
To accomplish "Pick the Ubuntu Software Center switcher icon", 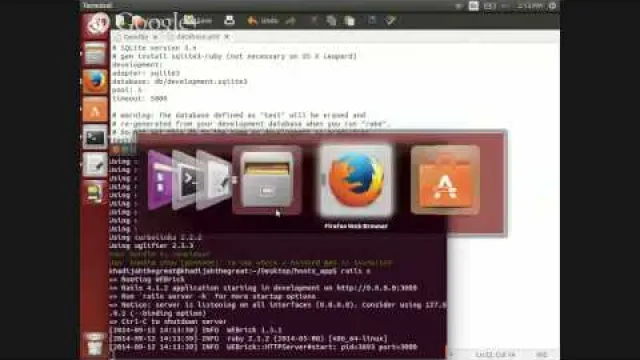I will tap(445, 180).
